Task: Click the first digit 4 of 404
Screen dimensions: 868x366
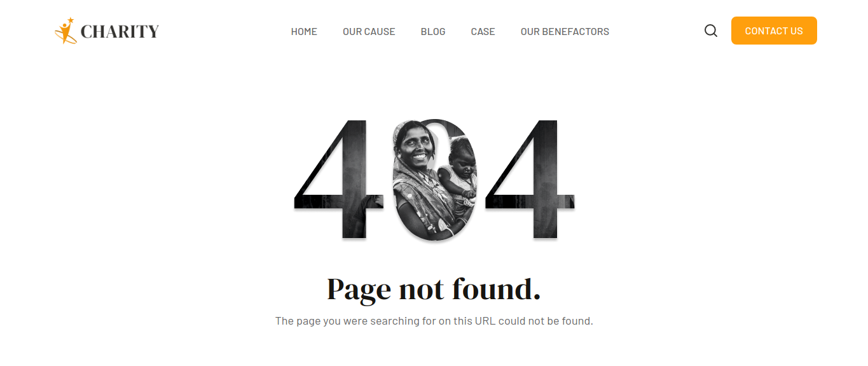Action: 339,179
